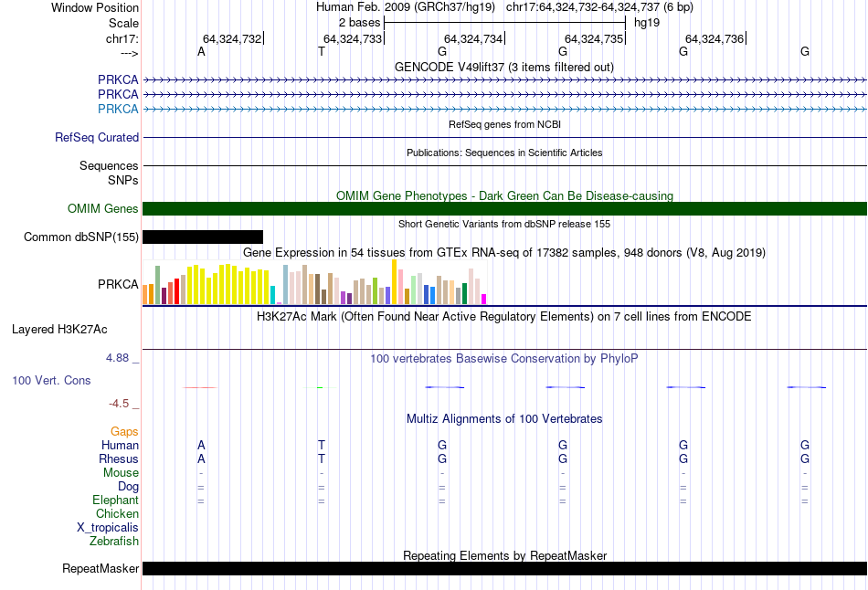
Task: Click Human row base A in alignment
Action: [202, 445]
